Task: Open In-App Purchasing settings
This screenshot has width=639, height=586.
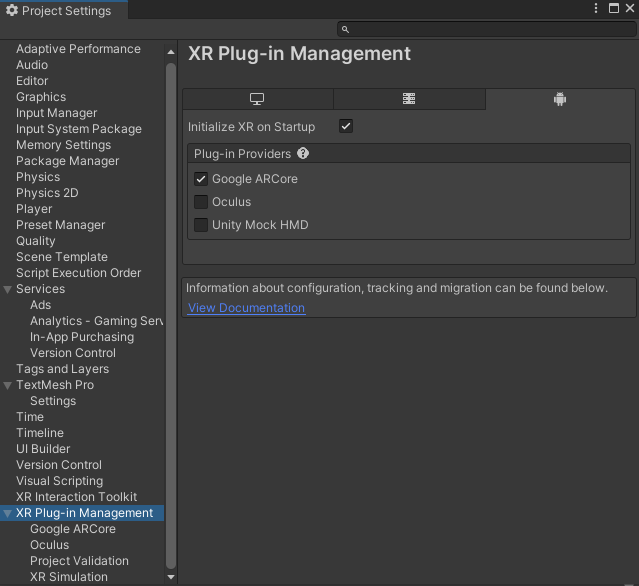Action: click(x=82, y=337)
